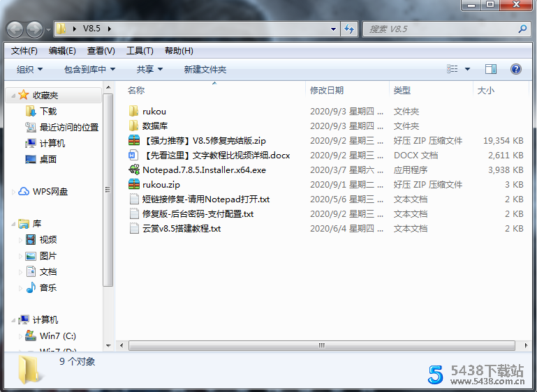537x392 pixels.
Task: Toggle the preview pane icon
Action: click(491, 69)
